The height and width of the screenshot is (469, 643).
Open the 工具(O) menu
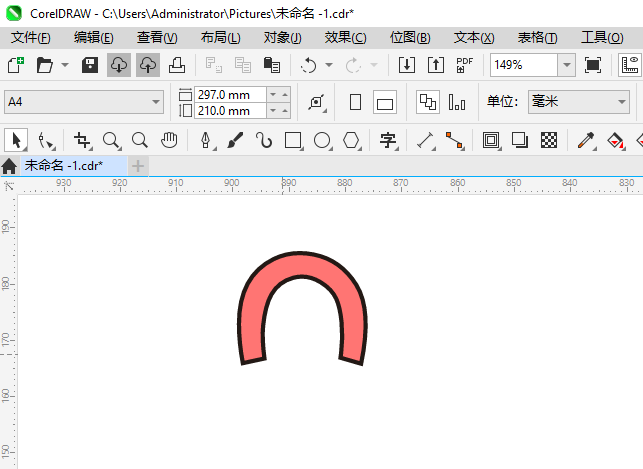click(602, 38)
